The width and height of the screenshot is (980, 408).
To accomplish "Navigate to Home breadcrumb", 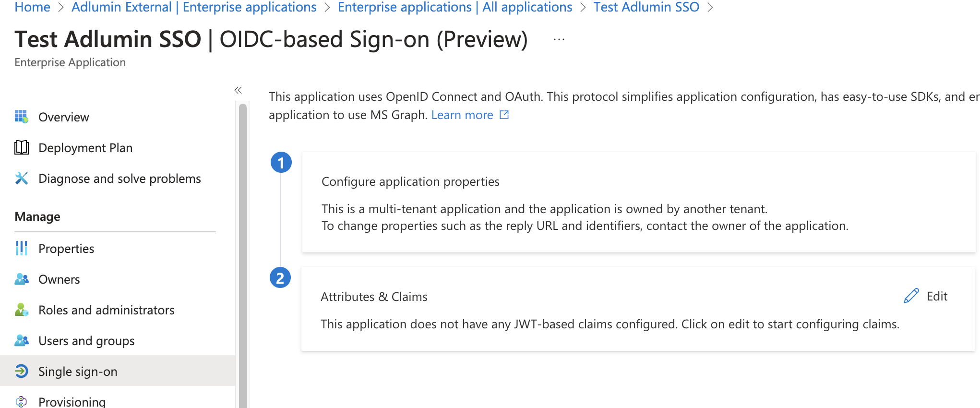I will 32,7.
